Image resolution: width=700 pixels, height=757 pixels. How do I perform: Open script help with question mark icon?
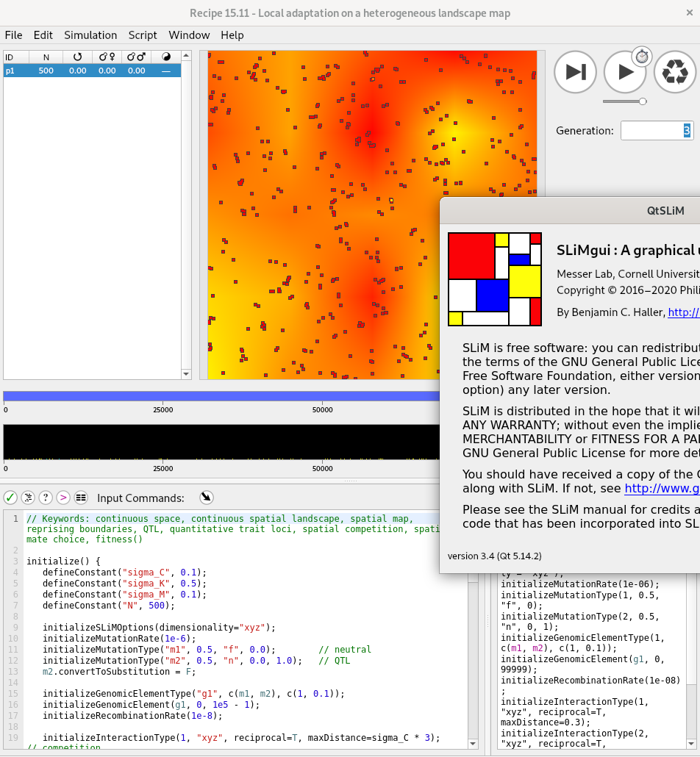click(46, 498)
